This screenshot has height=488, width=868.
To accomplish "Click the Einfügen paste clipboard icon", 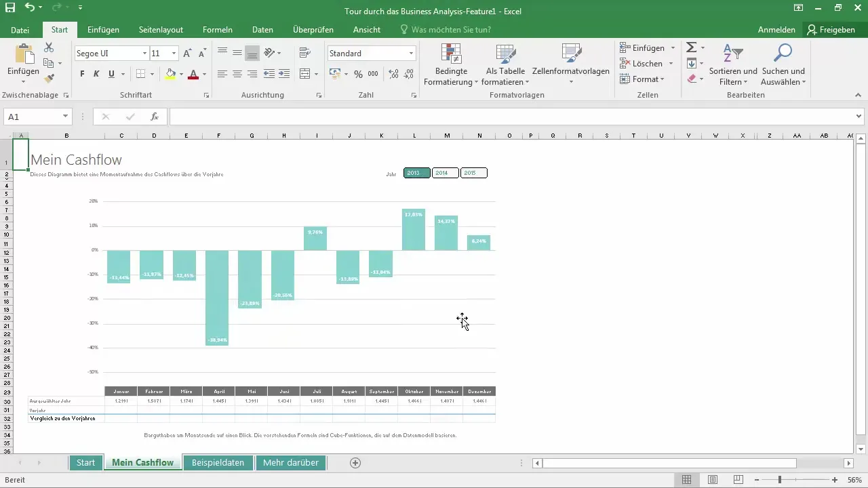I will 24,54.
